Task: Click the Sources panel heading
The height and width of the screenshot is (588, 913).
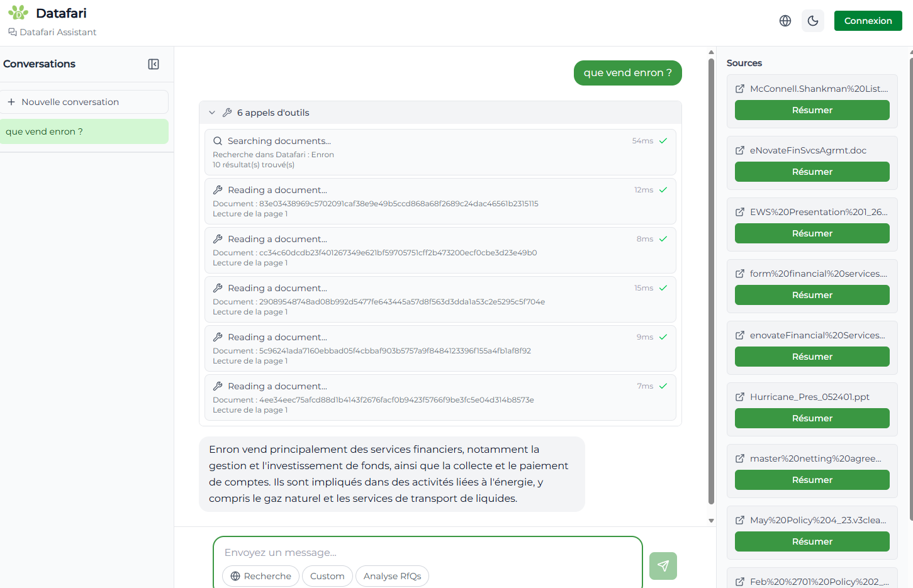Action: pos(744,63)
